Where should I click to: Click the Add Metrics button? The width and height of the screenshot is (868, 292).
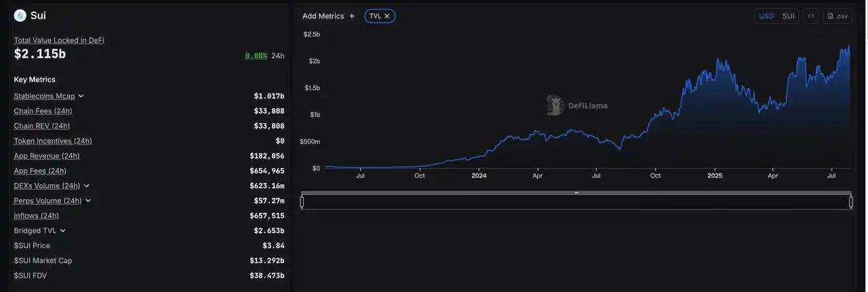coord(323,16)
